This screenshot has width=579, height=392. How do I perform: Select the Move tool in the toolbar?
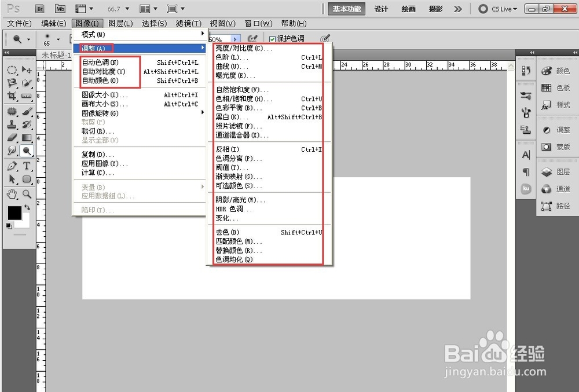[x=26, y=71]
